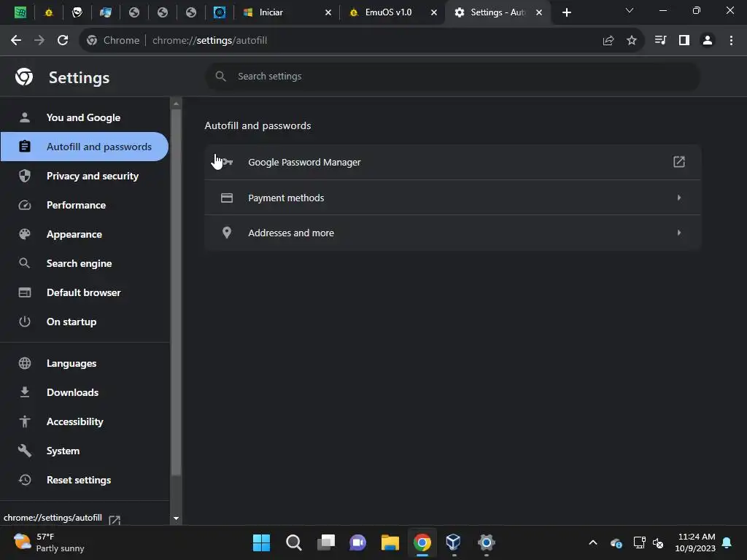Open the Chrome profile avatar
The width and height of the screenshot is (747, 560).
point(708,41)
